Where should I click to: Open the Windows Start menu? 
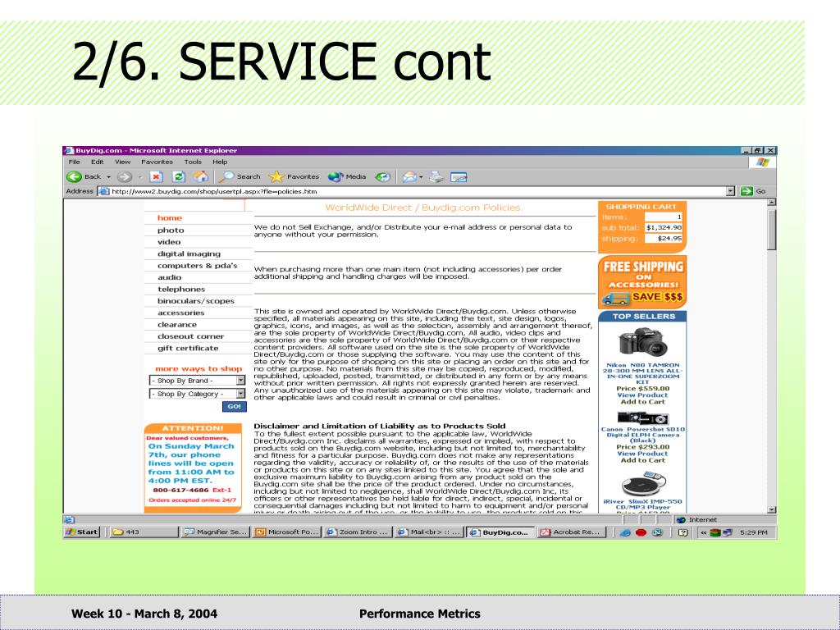[x=82, y=532]
